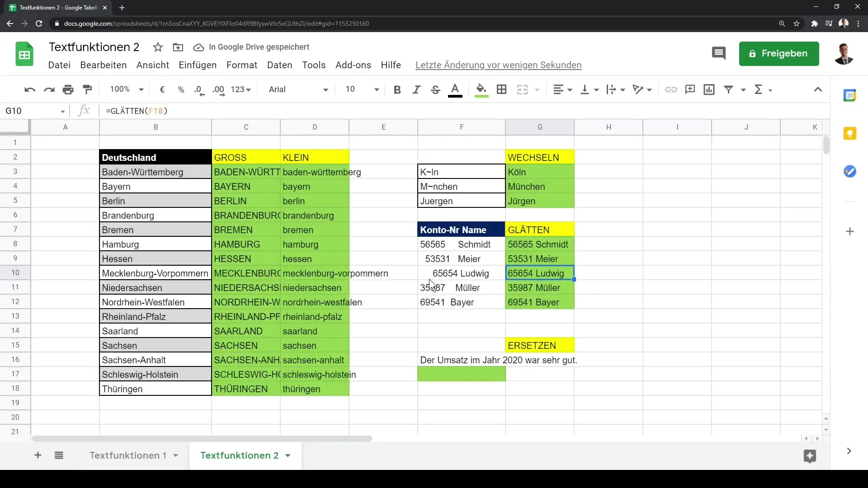The width and height of the screenshot is (868, 488).
Task: Open text rotation dropdown
Action: coord(642,89)
